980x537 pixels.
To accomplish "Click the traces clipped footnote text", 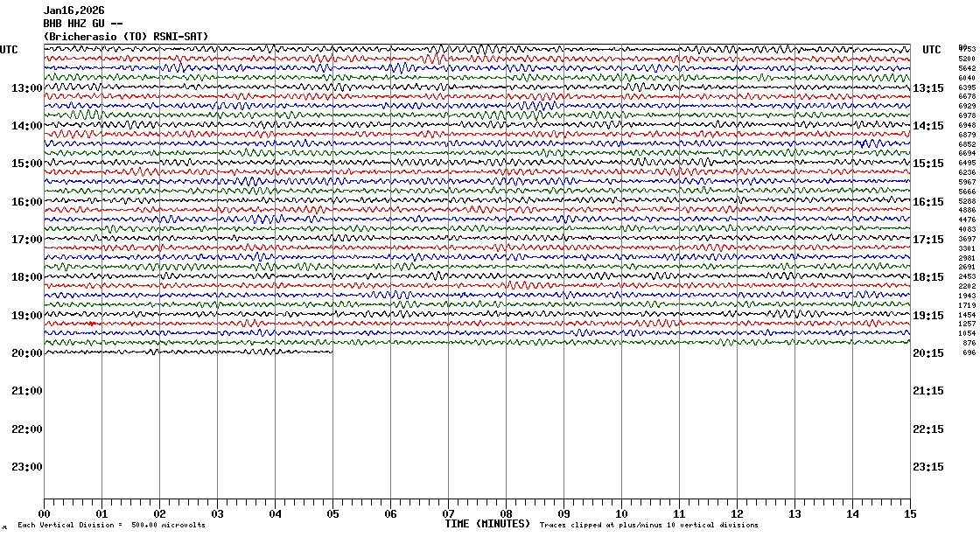I will (648, 526).
